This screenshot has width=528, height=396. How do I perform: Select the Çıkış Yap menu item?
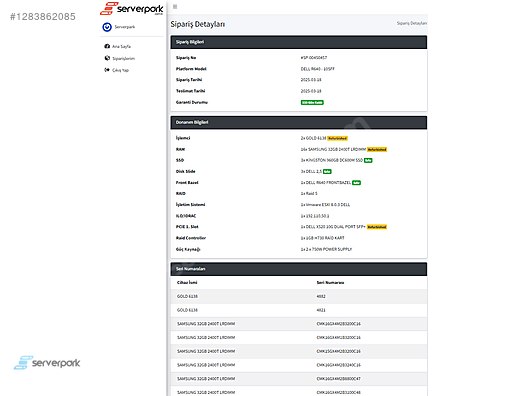pos(120,70)
